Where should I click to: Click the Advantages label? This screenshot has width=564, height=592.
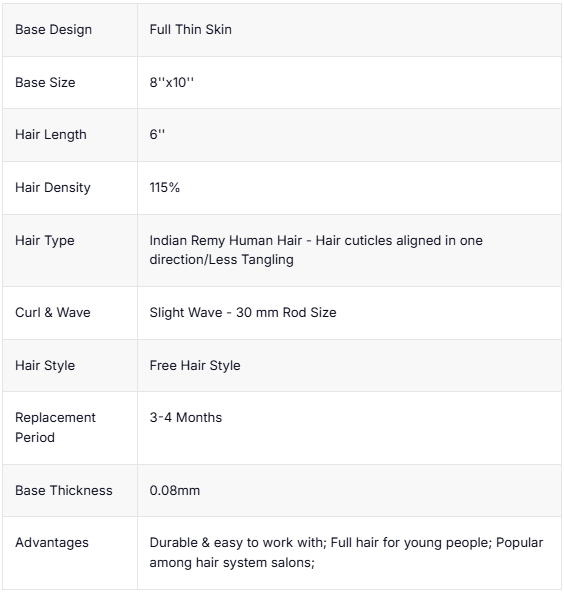click(52, 543)
